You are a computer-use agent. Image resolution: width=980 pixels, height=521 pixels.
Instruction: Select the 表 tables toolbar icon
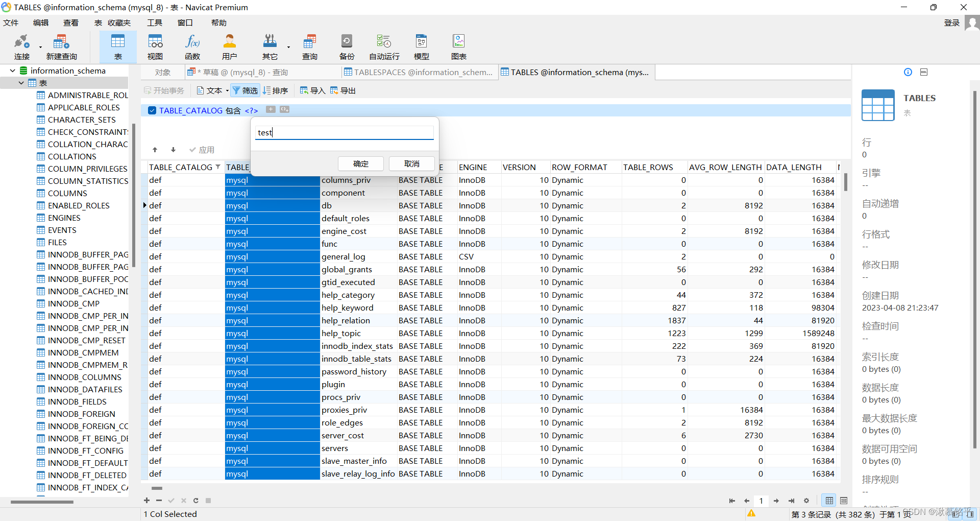point(118,46)
